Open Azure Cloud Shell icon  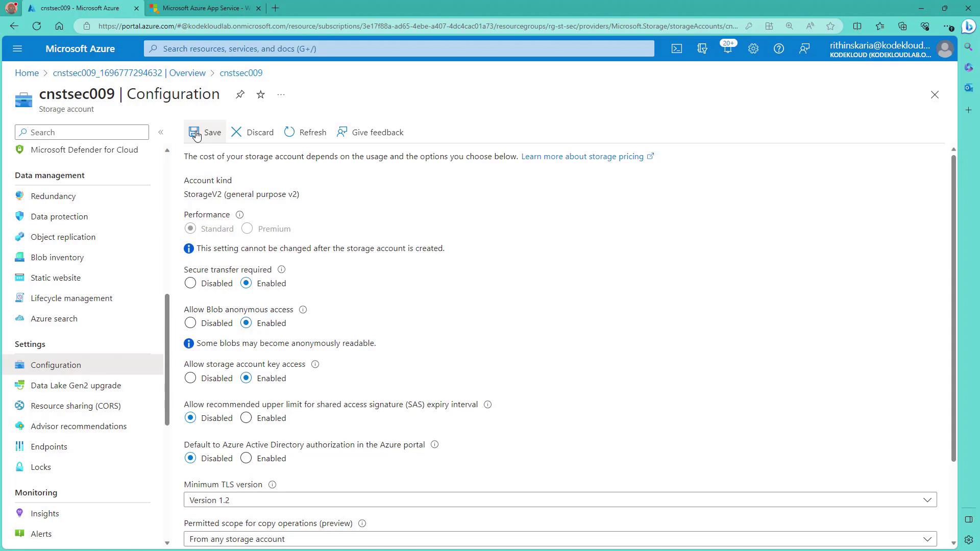[x=676, y=49]
